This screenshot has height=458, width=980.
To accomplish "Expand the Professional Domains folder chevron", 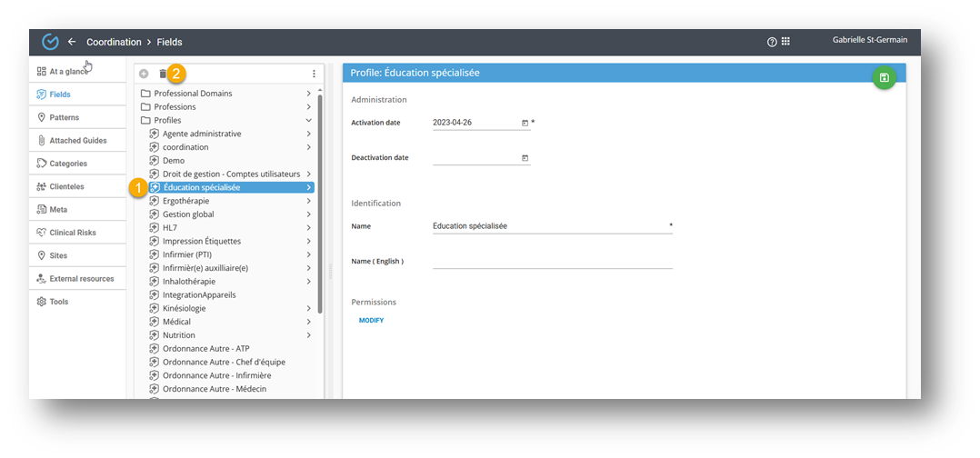I will [x=309, y=94].
